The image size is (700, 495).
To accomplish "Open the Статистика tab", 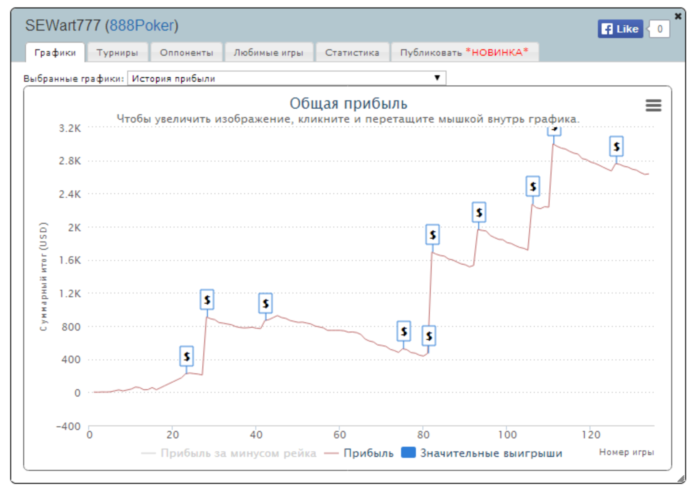I will (x=352, y=53).
